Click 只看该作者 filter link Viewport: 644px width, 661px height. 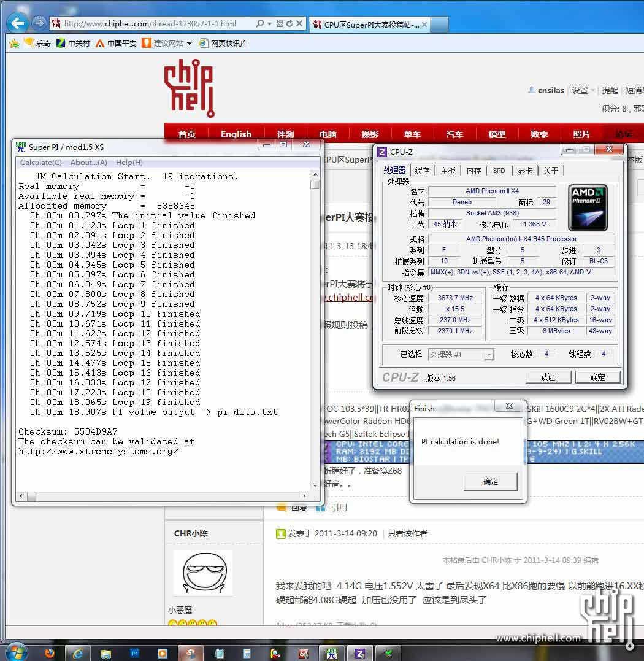[407, 533]
